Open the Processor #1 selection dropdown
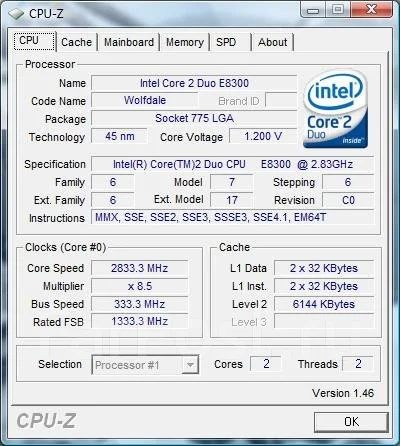The image size is (400, 446). point(145,365)
